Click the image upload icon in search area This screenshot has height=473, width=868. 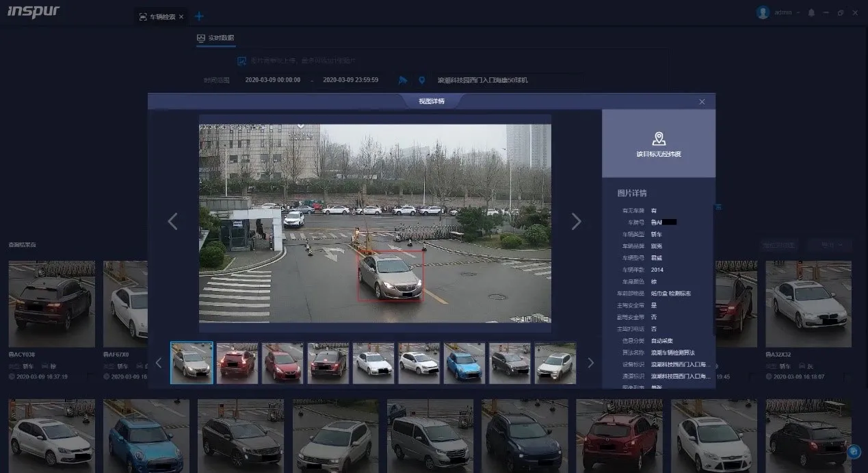coord(241,61)
